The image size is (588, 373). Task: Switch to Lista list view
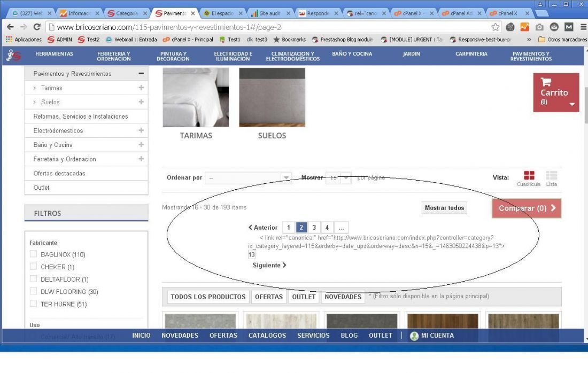point(551,178)
